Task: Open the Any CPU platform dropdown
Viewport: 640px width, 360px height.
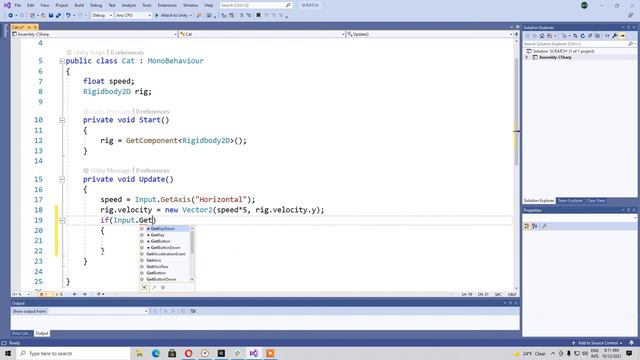Action: (x=133, y=15)
